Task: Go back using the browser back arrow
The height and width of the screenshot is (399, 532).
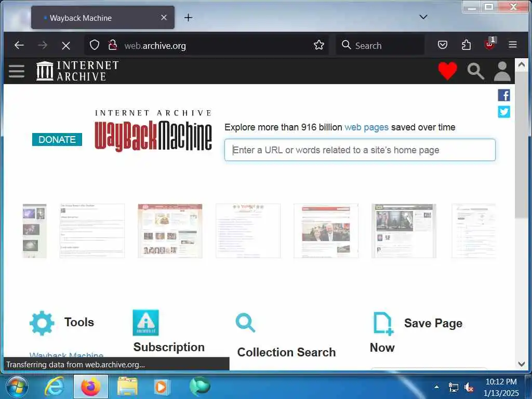Action: 19,45
